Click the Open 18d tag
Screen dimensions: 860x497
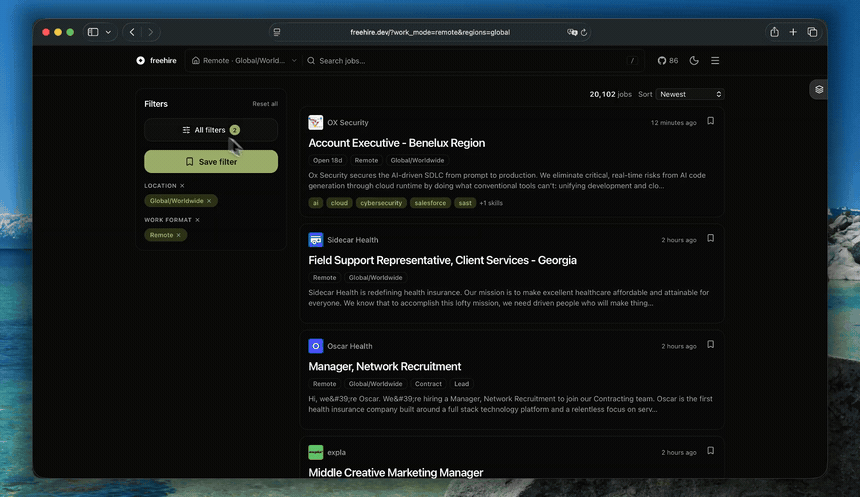click(x=327, y=160)
